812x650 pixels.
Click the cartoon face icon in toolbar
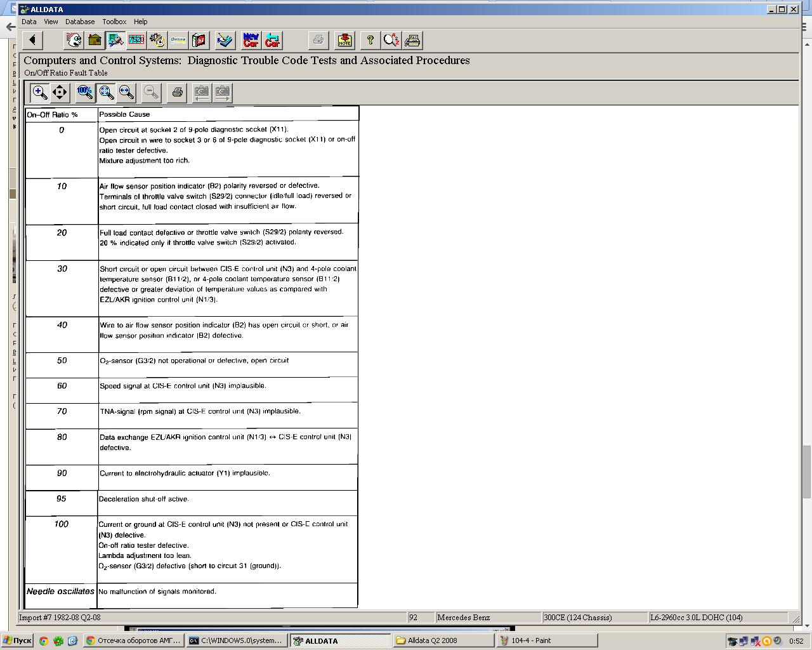74,40
